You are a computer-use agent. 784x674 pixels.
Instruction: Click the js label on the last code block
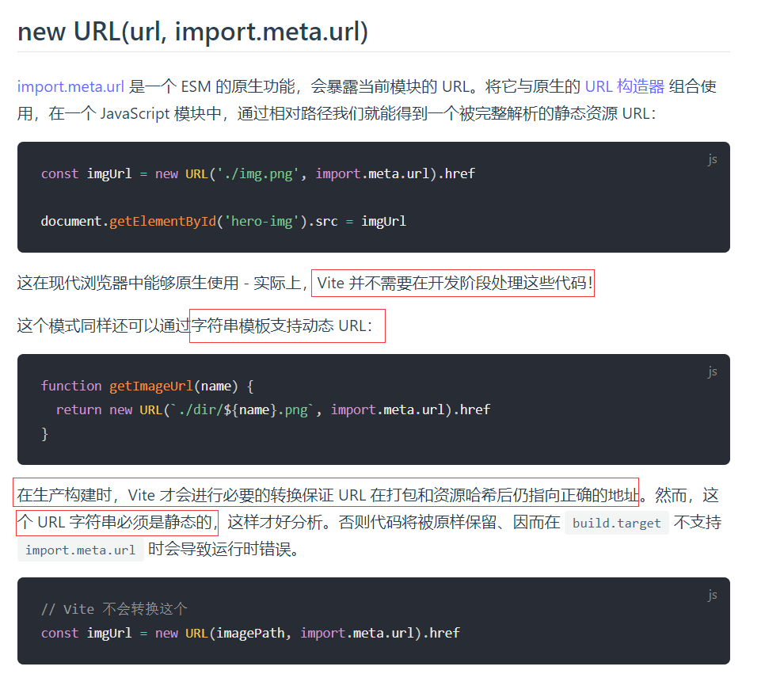pyautogui.click(x=712, y=595)
